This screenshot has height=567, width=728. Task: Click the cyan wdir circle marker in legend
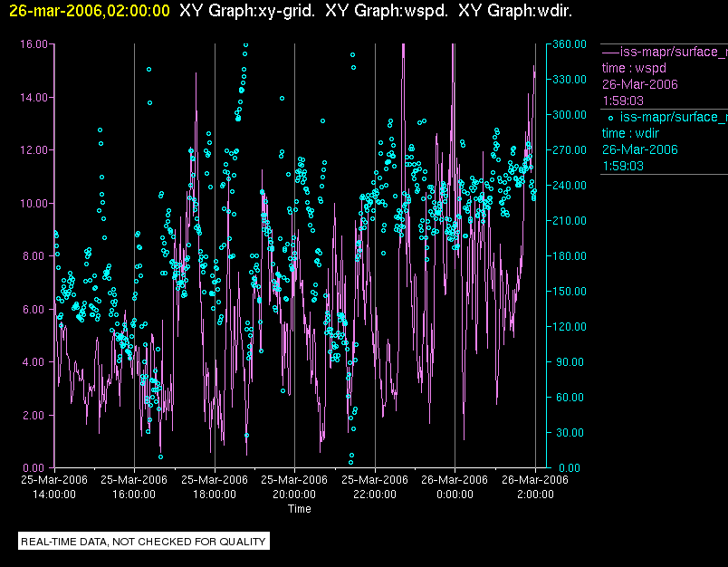(610, 117)
